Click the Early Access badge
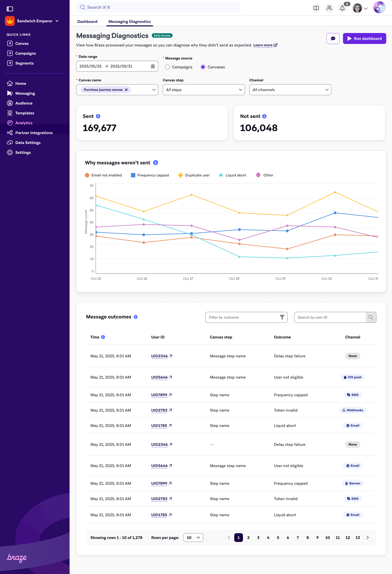This screenshot has height=574, width=392. (162, 36)
